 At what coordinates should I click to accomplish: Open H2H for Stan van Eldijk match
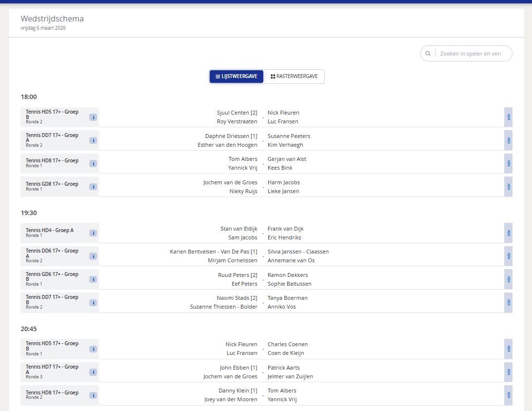pyautogui.click(x=509, y=233)
